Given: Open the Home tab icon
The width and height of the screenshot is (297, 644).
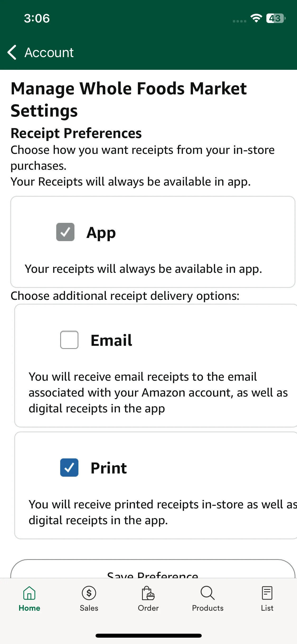Looking at the screenshot, I should [x=29, y=593].
